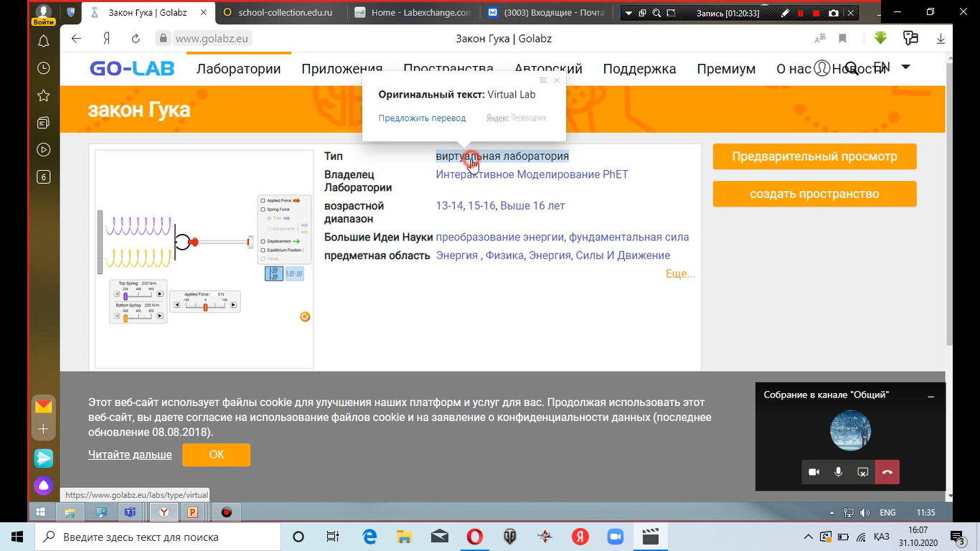Click the Предварительный просмотр button
The height and width of the screenshot is (551, 980).
814,156
